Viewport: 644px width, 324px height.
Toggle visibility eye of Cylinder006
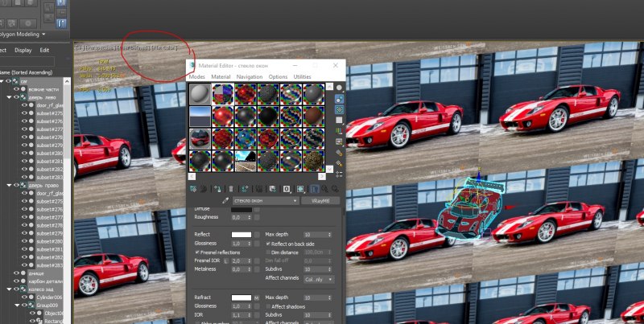[25, 297]
